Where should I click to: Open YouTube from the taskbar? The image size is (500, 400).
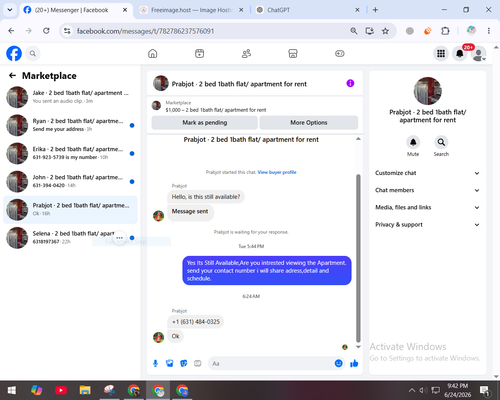pyautogui.click(x=61, y=390)
